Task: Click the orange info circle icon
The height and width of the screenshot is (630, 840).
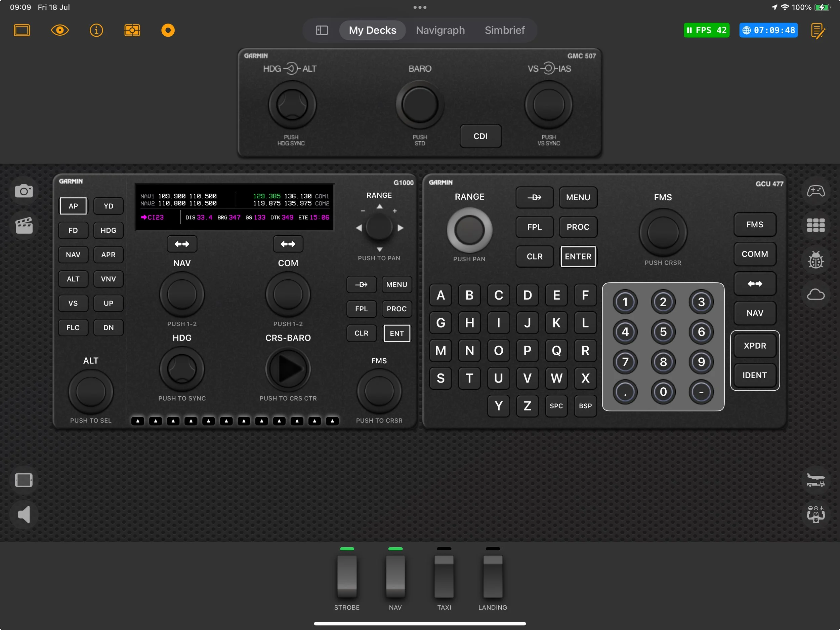Action: (96, 30)
